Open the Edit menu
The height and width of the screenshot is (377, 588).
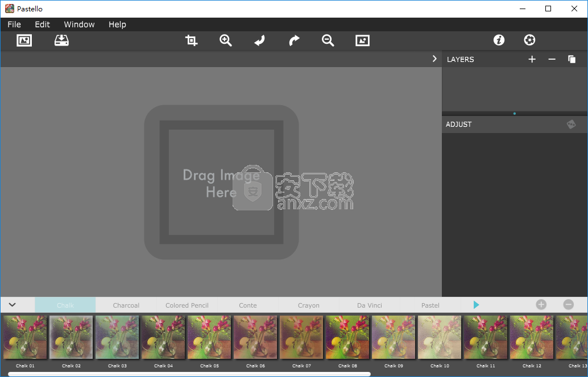pos(43,24)
